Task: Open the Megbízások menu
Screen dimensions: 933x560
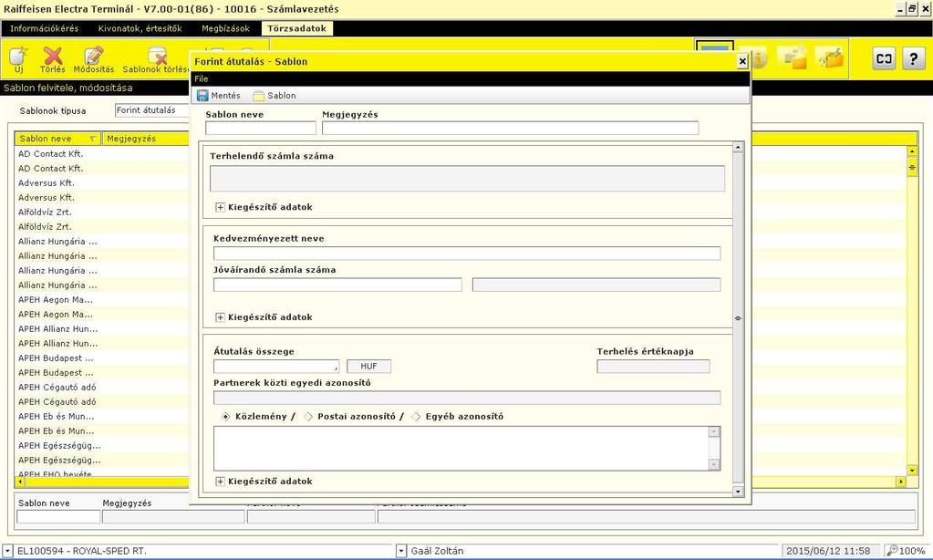Action: [x=225, y=28]
